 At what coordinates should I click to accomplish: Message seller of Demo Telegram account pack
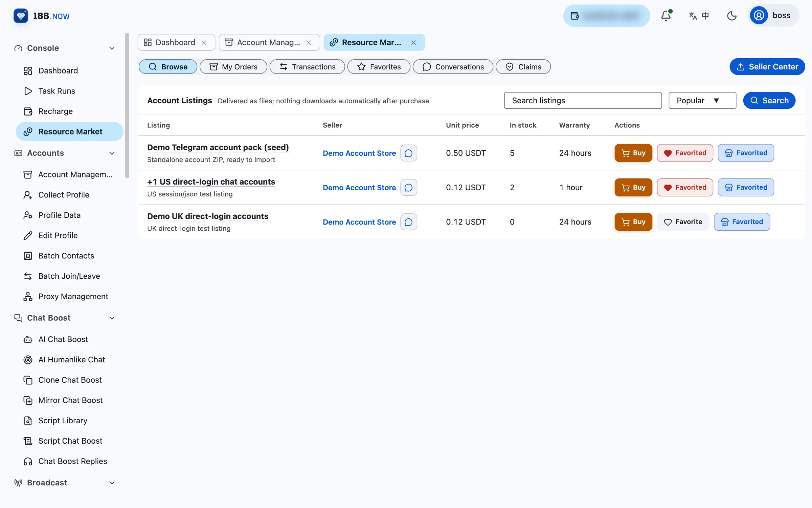pos(409,153)
